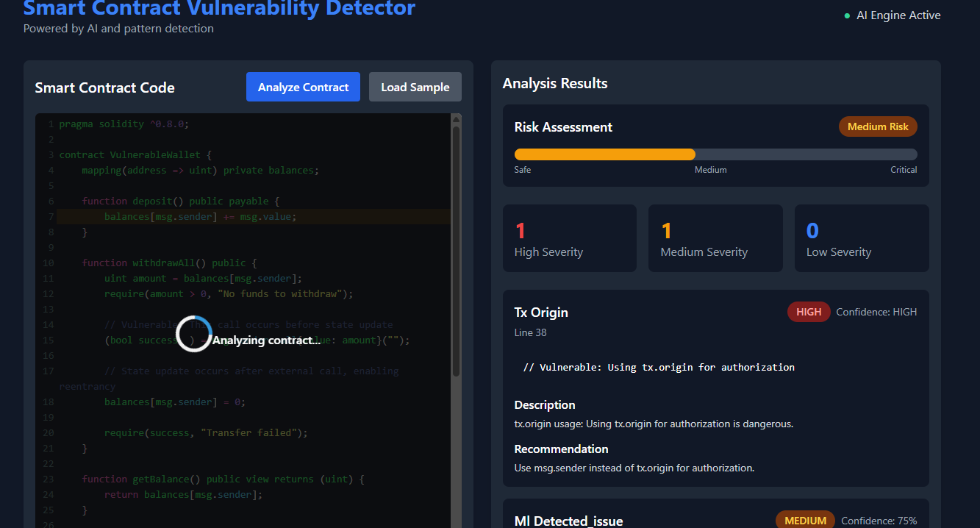The image size is (980, 528).
Task: Click the Critical label under risk bar
Action: (x=904, y=170)
